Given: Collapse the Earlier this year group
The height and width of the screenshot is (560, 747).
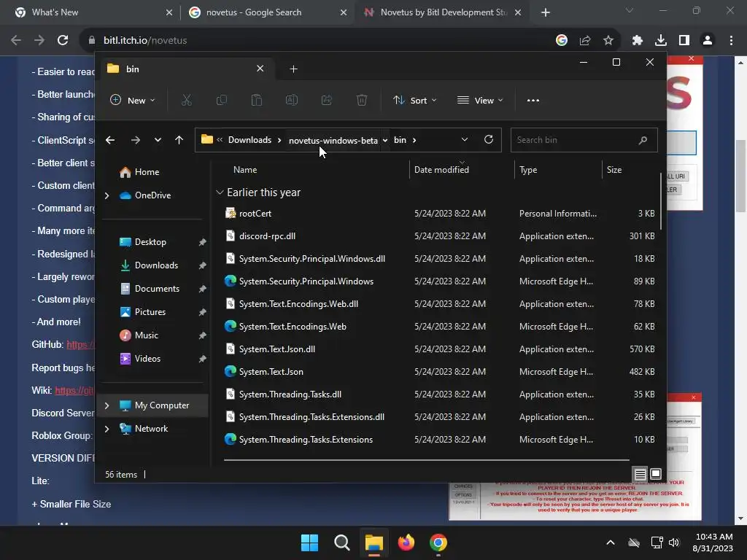Looking at the screenshot, I should (220, 192).
